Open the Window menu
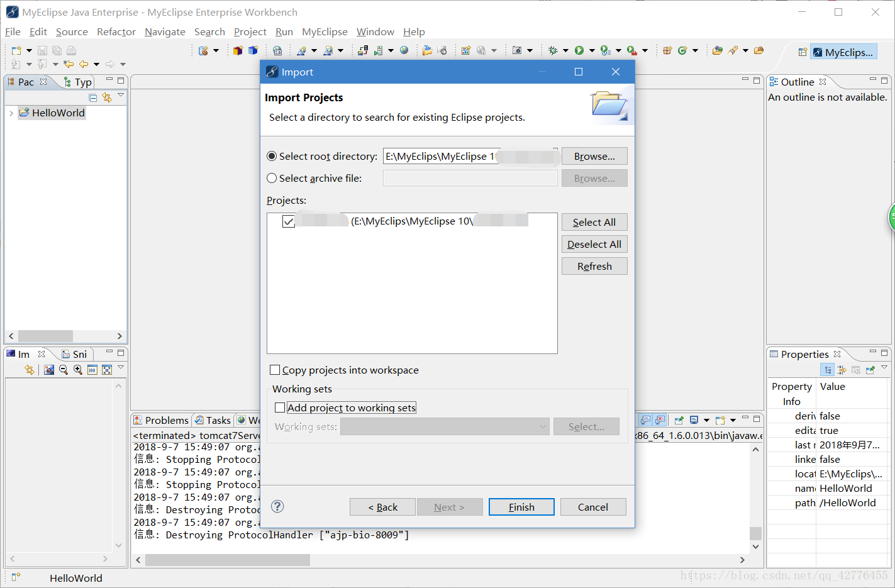This screenshot has width=895, height=588. point(375,31)
